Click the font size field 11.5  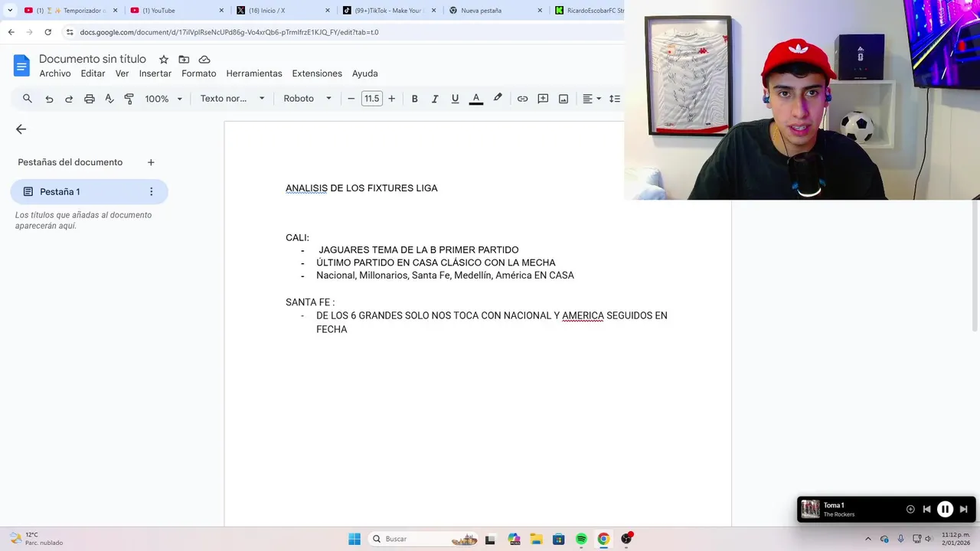point(371,99)
